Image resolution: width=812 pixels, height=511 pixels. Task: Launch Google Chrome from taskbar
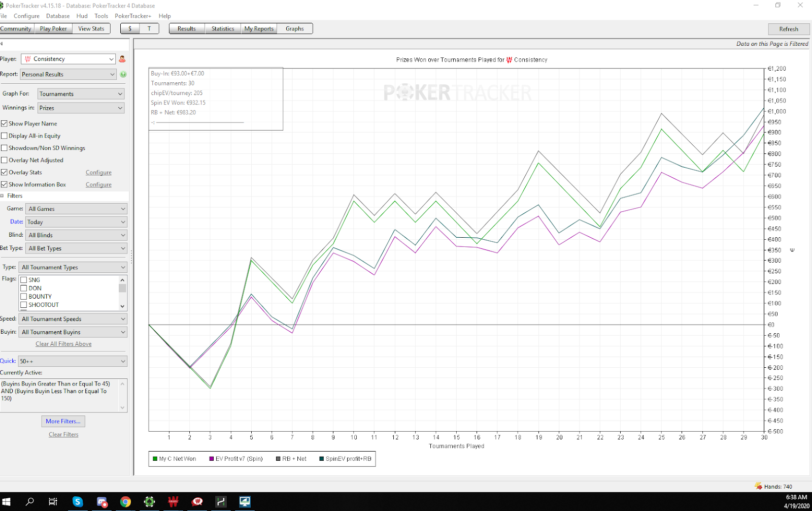click(x=125, y=502)
